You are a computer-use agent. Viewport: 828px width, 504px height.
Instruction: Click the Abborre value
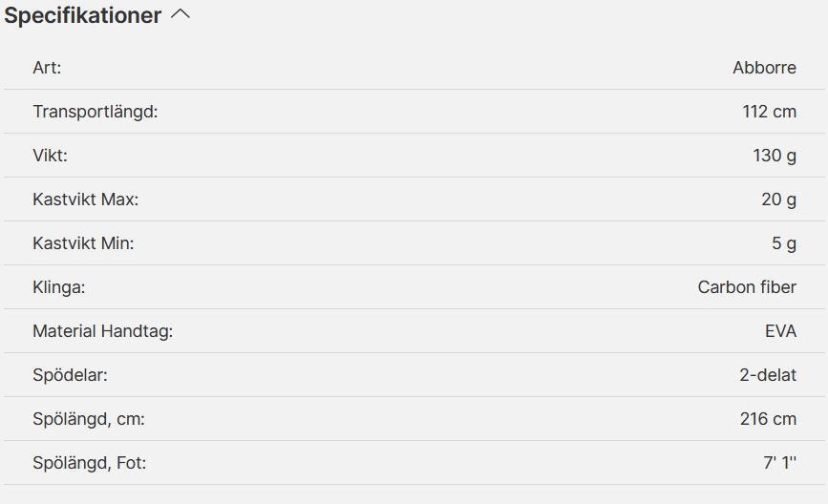[x=764, y=68]
